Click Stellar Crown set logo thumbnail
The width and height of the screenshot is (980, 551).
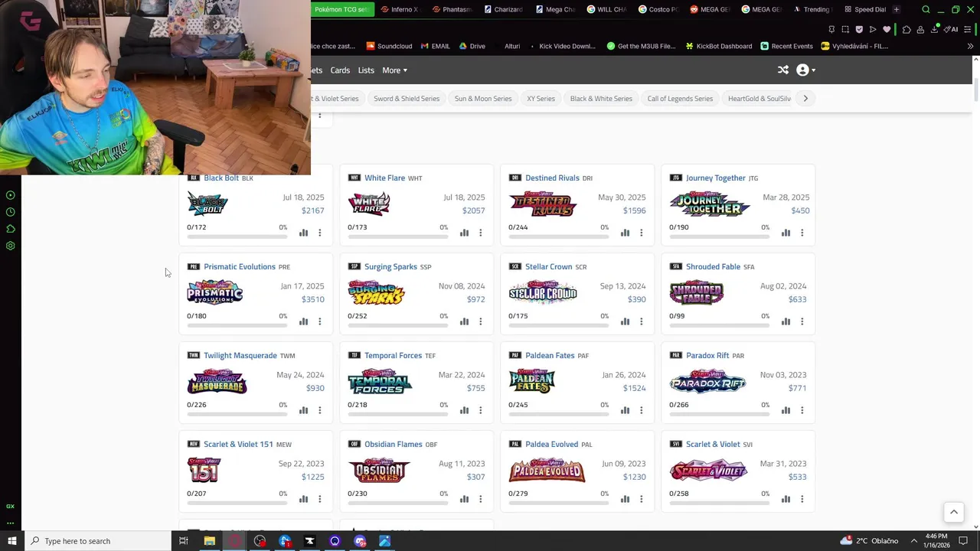(x=543, y=292)
